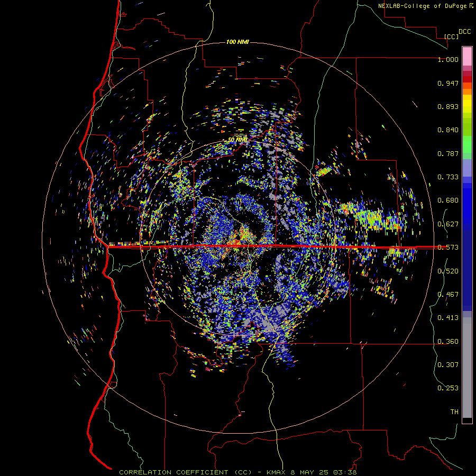Pick the orange segment of the color bar
Image resolution: width=476 pixels, height=476 pixels.
pos(467,91)
